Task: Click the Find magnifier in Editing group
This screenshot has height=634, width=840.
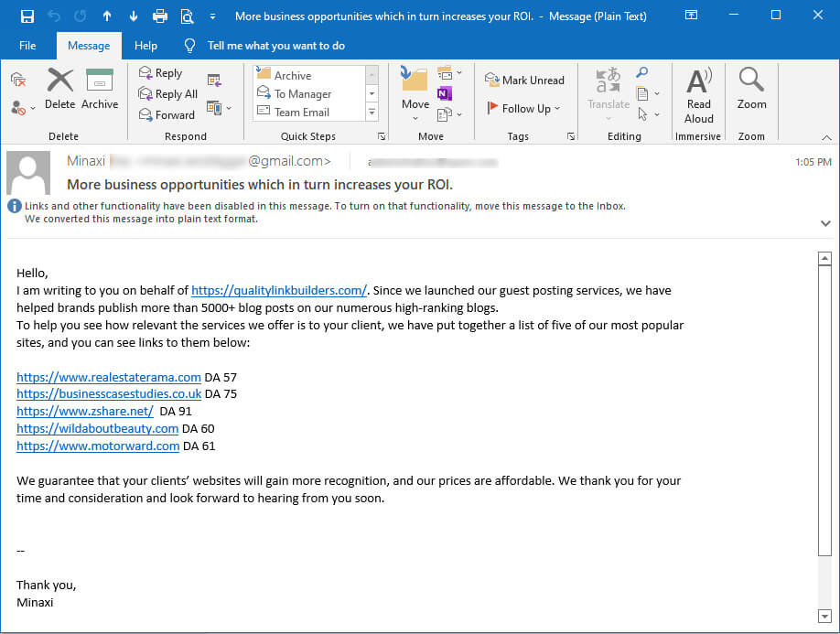Action: coord(641,72)
